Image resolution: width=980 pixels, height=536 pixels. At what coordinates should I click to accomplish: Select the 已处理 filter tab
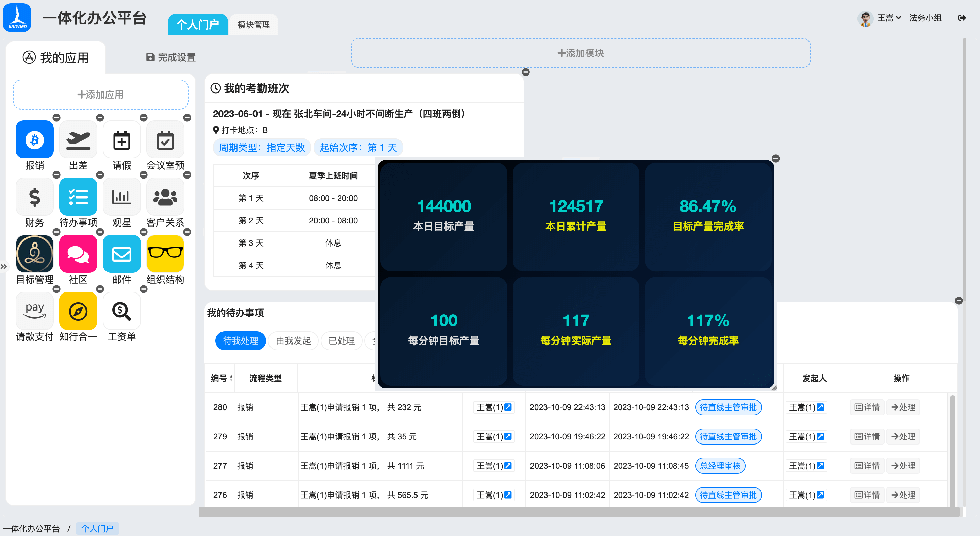[341, 340]
